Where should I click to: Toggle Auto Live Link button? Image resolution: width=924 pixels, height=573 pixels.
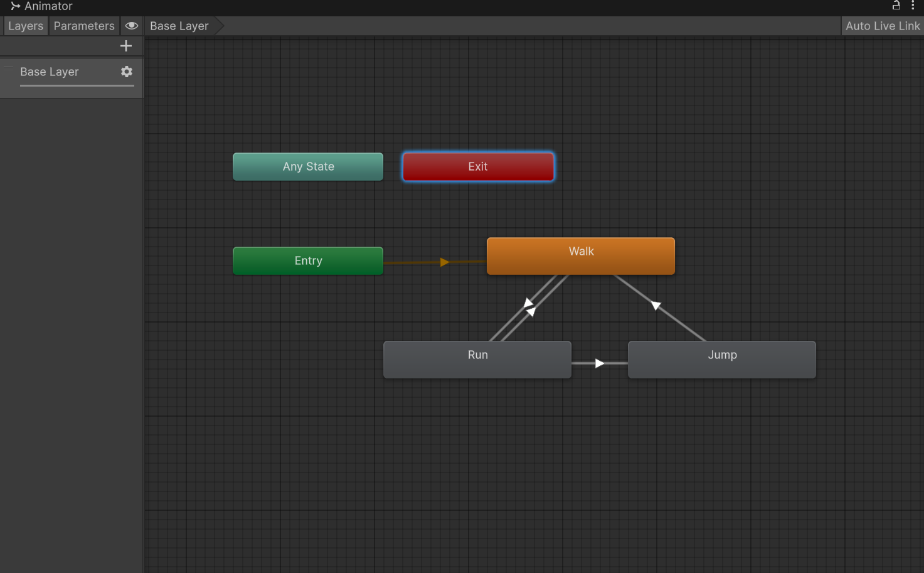click(883, 26)
